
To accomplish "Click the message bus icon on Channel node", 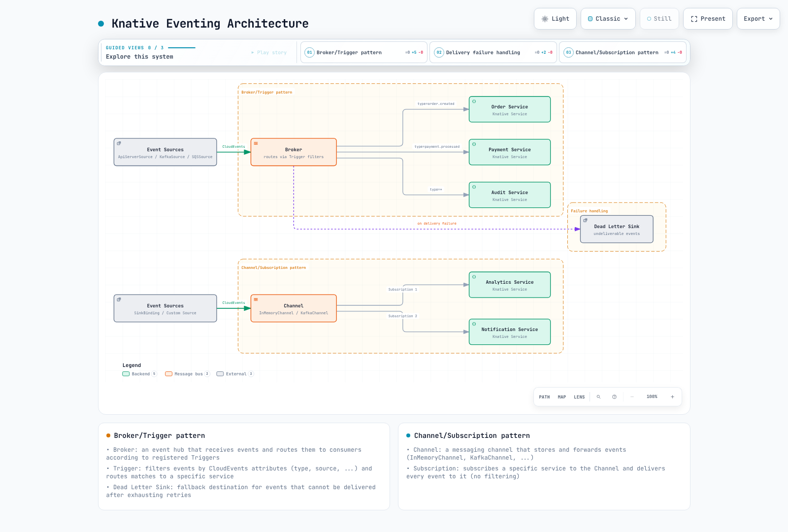I will [256, 299].
